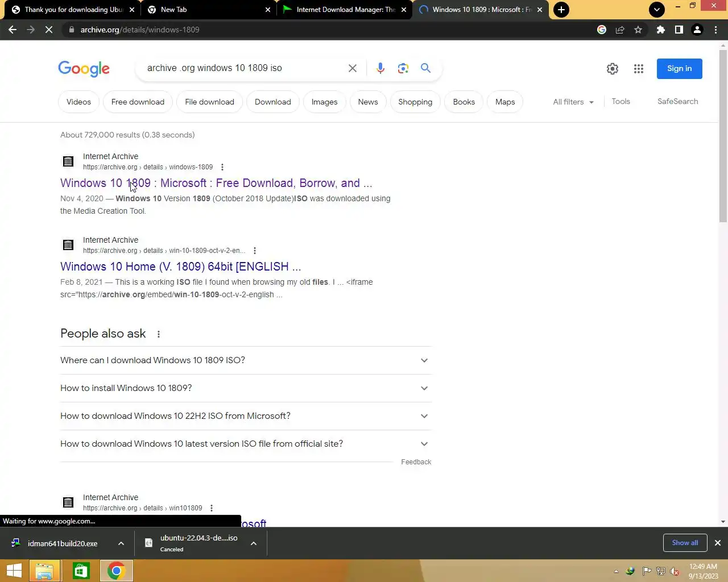Search by image with Google Lens

pyautogui.click(x=403, y=68)
